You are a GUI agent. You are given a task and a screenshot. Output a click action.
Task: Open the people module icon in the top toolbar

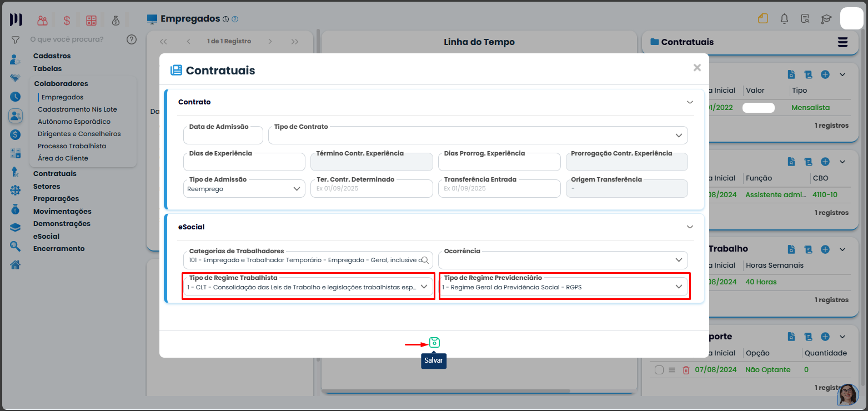43,21
